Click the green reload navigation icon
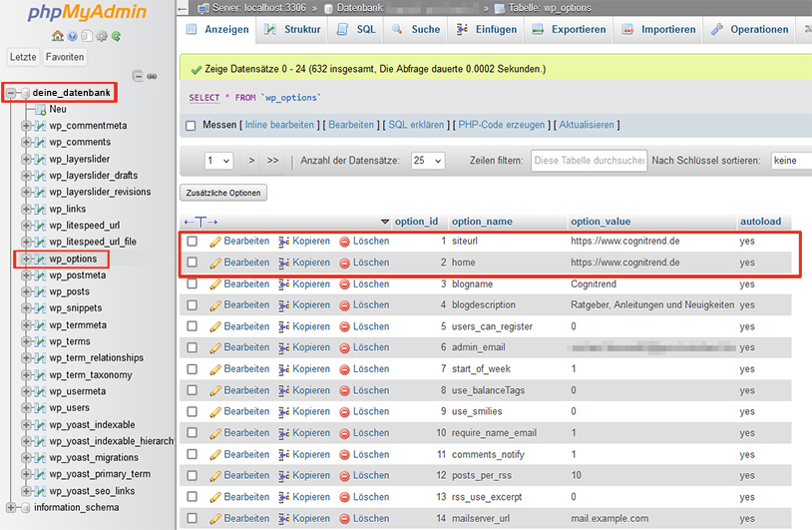Viewport: 812px width, 530px height. (x=116, y=36)
